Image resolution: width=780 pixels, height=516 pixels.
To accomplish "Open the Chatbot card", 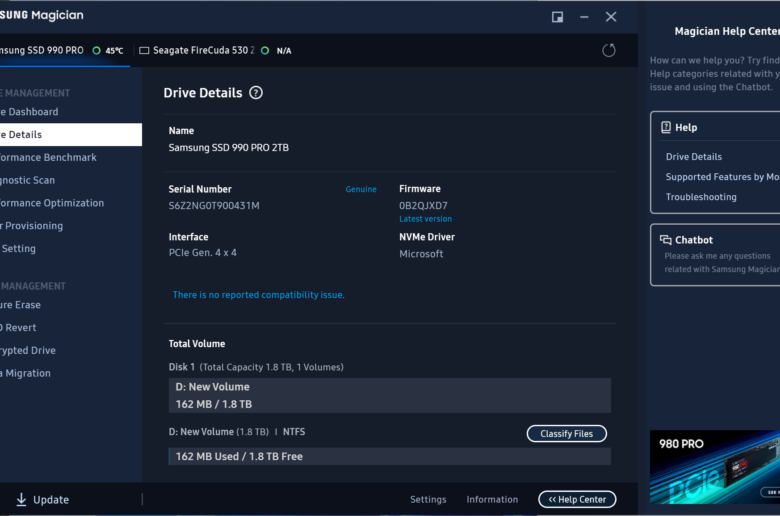I will [715, 255].
